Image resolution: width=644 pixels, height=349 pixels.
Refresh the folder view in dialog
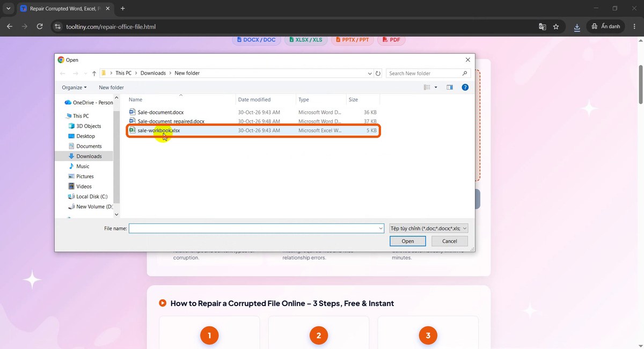(x=378, y=73)
